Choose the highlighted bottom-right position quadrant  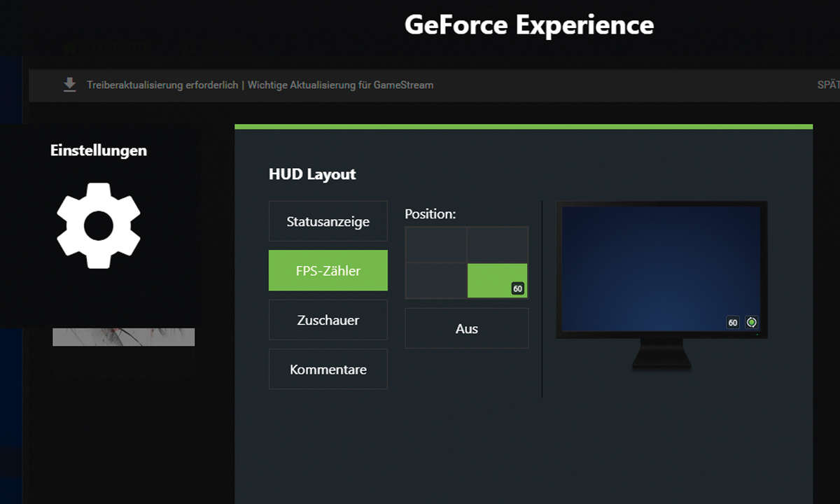[x=497, y=281]
